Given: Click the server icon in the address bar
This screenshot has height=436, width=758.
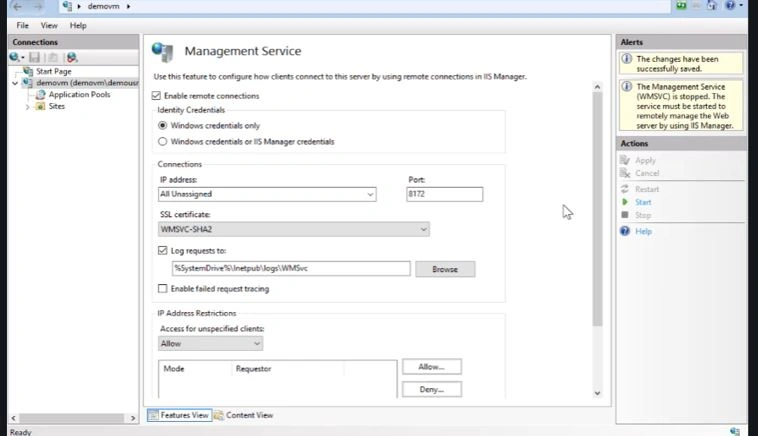Looking at the screenshot, I should coord(67,6).
